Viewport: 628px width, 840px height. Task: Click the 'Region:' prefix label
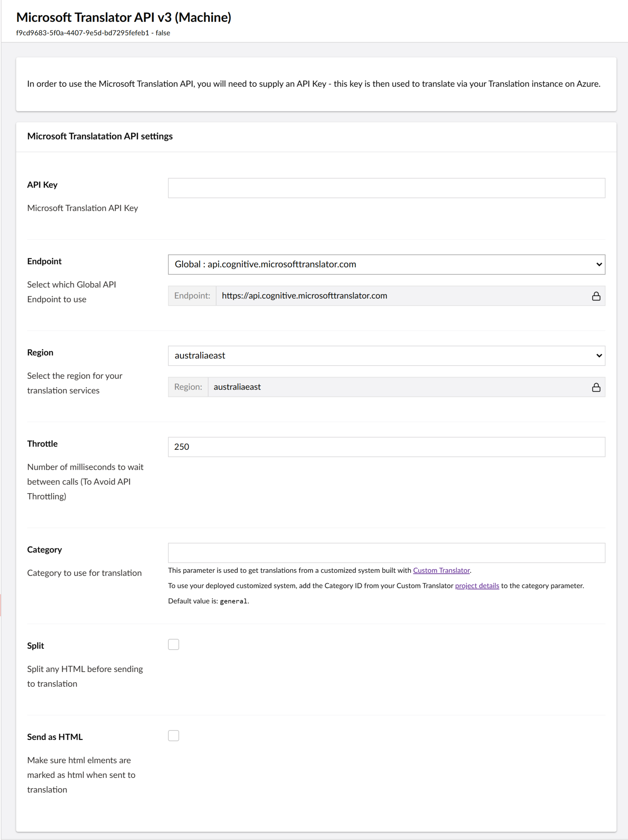click(x=188, y=387)
